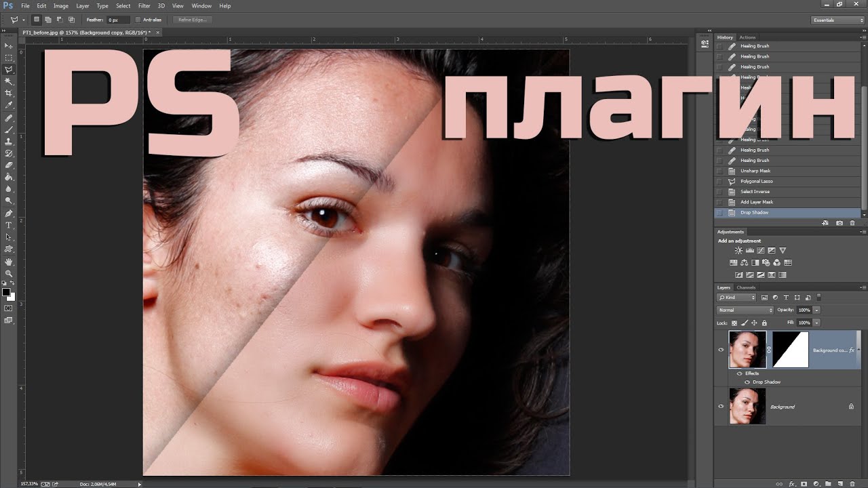This screenshot has width=868, height=488.
Task: Open the Image menu
Action: [61, 5]
